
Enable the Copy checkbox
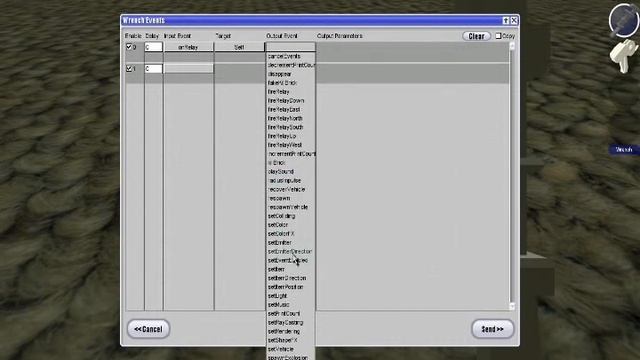(498, 36)
